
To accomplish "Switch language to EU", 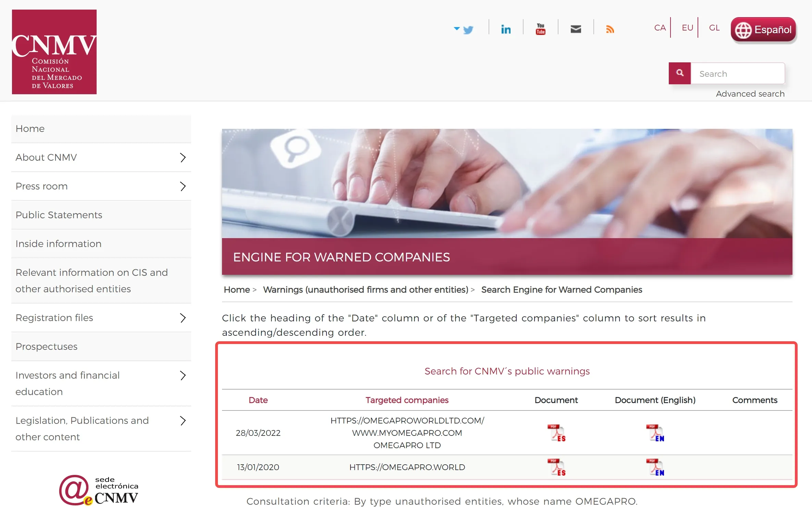I will [687, 28].
